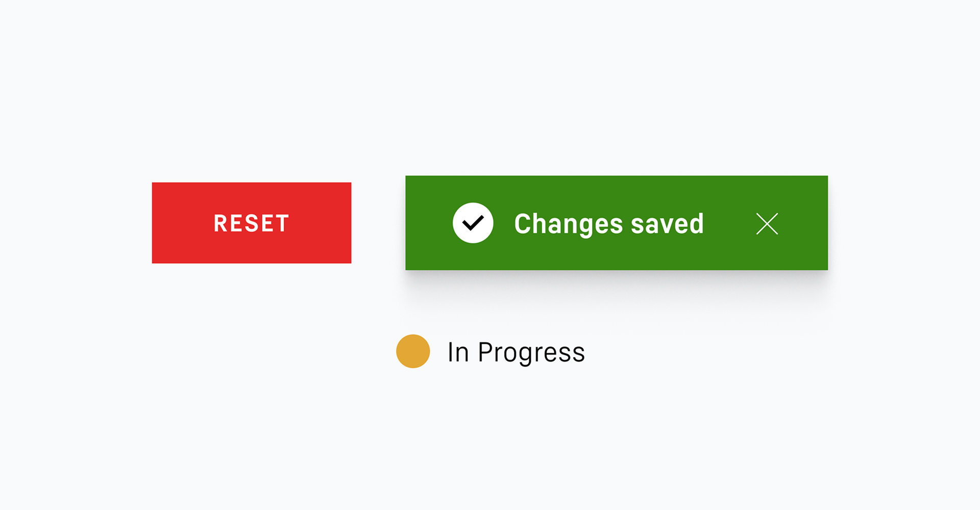980x510 pixels.
Task: Click the word saved in the toast
Action: 667,223
